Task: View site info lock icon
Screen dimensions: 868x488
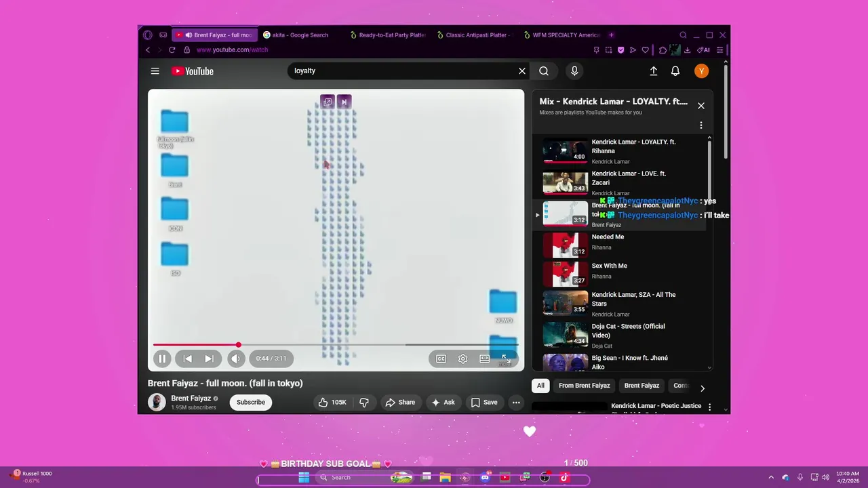Action: (187, 50)
